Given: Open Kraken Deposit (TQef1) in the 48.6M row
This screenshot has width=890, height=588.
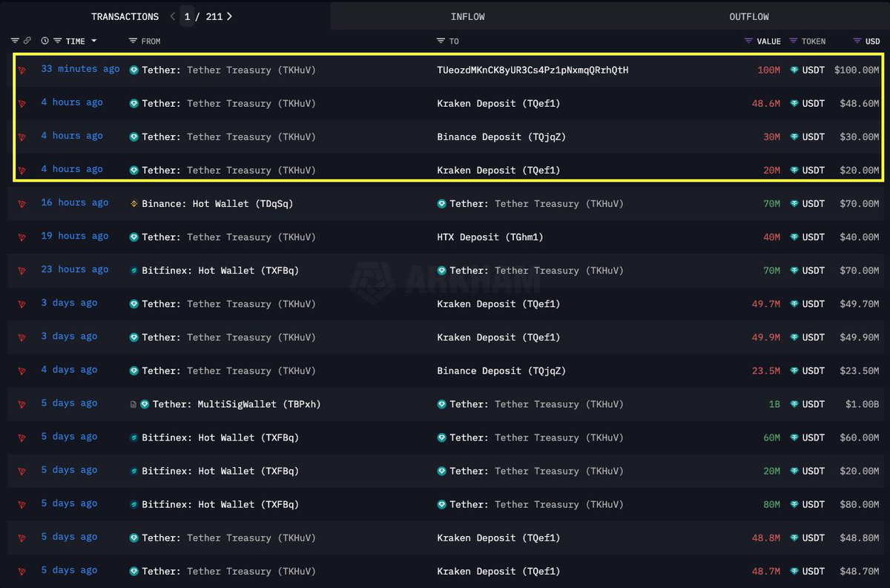Looking at the screenshot, I should pyautogui.click(x=499, y=104).
